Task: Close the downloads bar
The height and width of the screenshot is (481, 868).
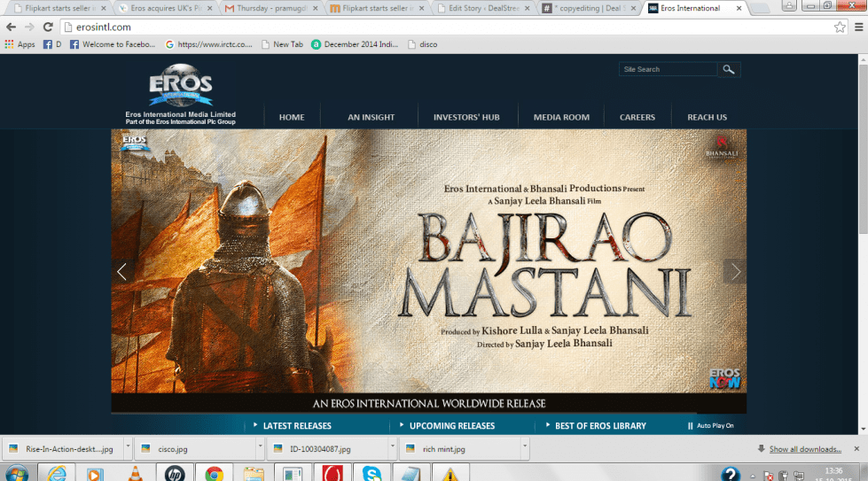Action: click(x=857, y=449)
